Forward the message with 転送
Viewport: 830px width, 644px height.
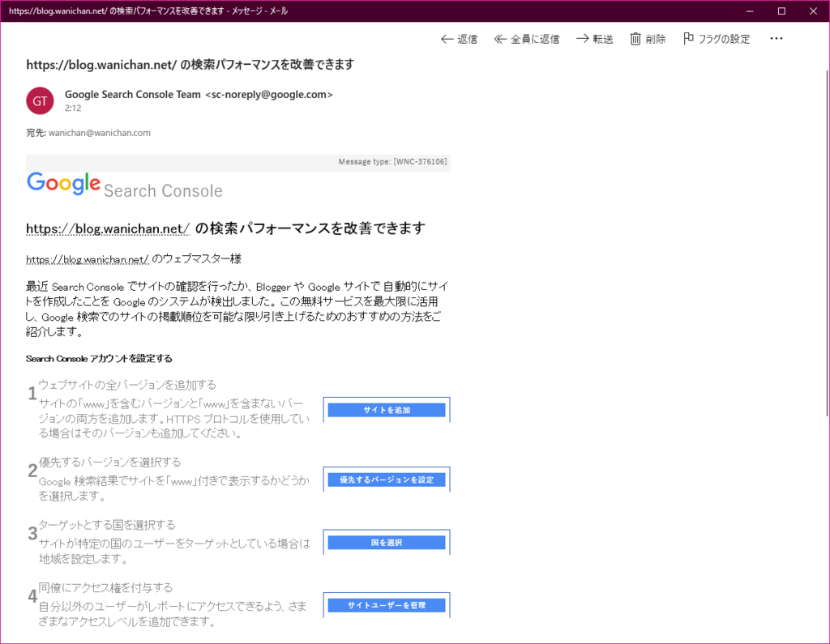594,39
